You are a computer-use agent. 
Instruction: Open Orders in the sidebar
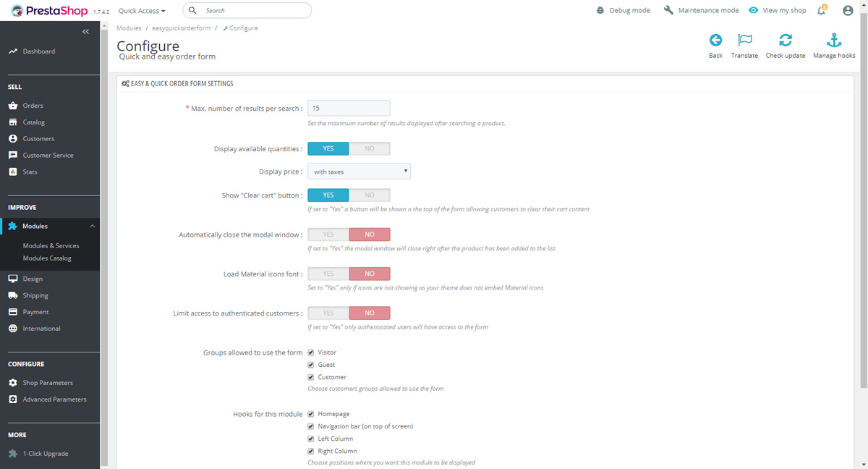33,106
